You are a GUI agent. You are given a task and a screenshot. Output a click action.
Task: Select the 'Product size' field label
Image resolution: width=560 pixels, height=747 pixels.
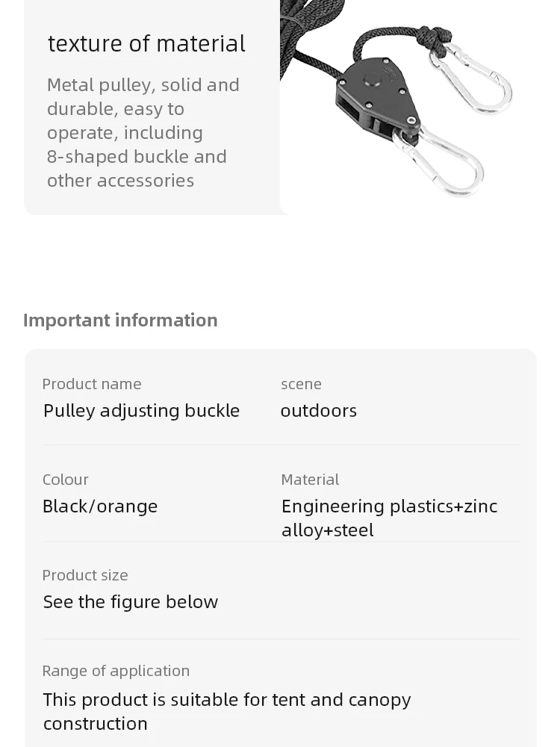85,575
